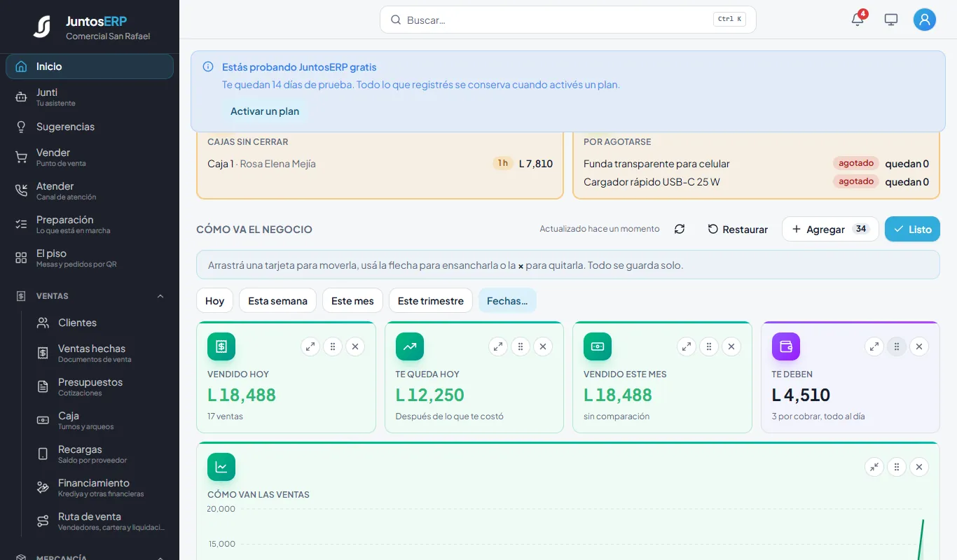This screenshot has width=957, height=560.
Task: Collapse the Ventas sidebar section
Action: point(160,296)
